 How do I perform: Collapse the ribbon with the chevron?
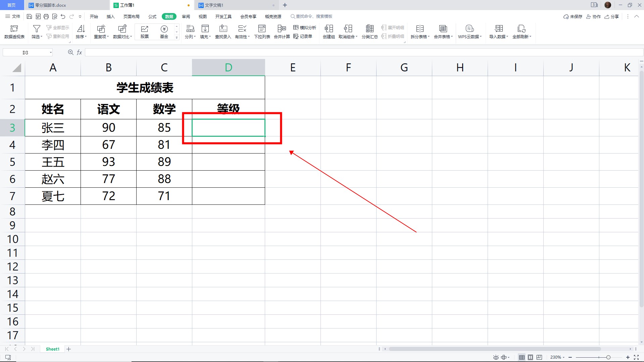click(x=636, y=16)
